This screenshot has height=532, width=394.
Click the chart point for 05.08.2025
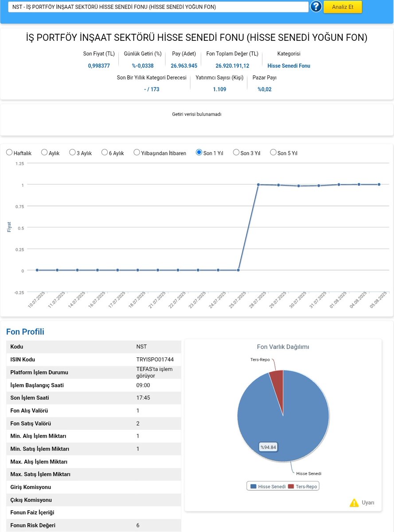[379, 184]
